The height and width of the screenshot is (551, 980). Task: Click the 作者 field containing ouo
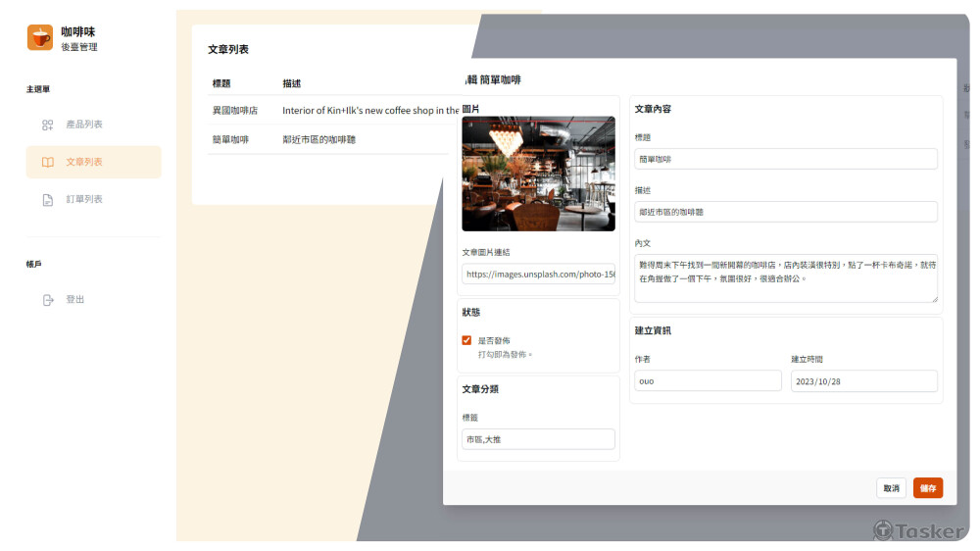[707, 381]
